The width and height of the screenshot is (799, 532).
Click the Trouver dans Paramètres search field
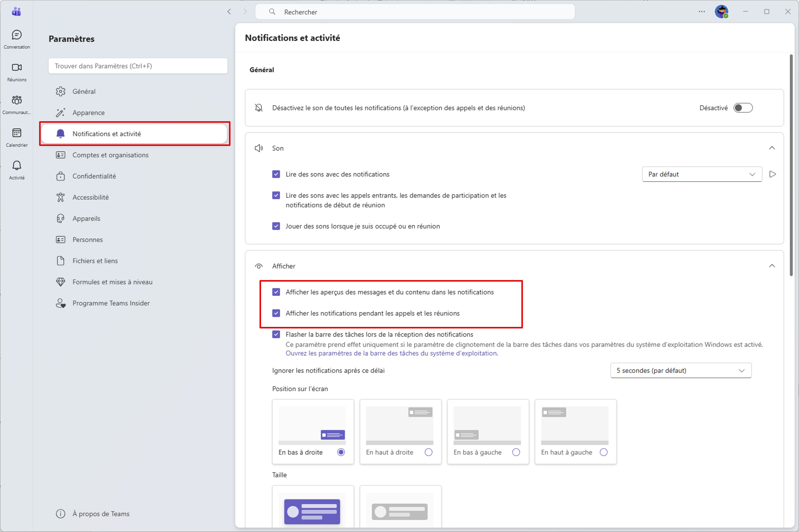138,66
